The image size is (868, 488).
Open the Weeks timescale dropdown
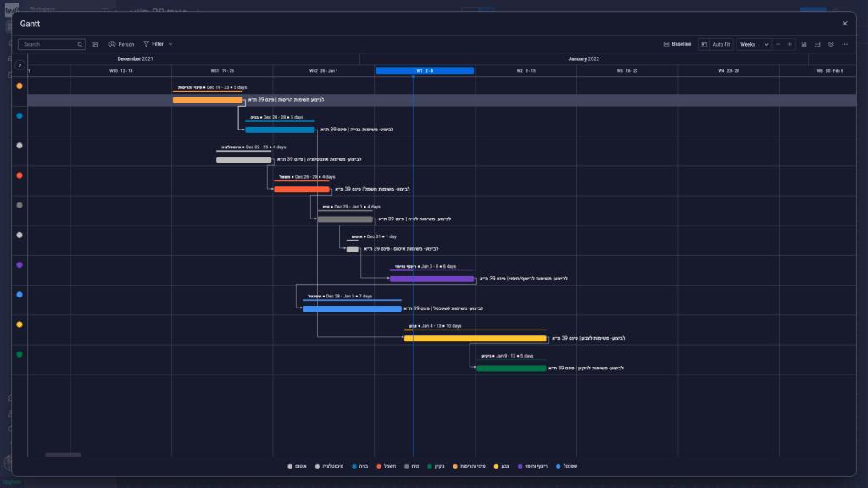tap(754, 44)
